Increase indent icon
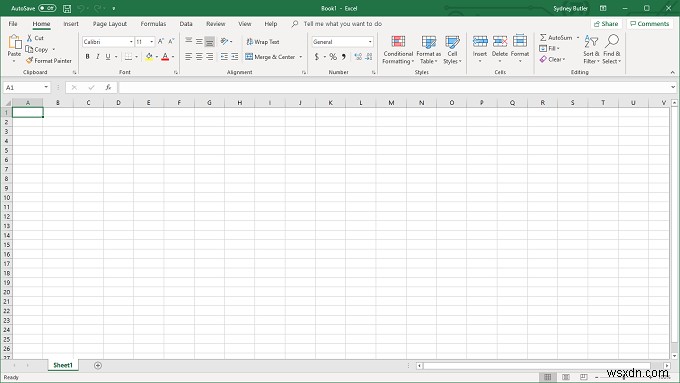 pos(235,57)
